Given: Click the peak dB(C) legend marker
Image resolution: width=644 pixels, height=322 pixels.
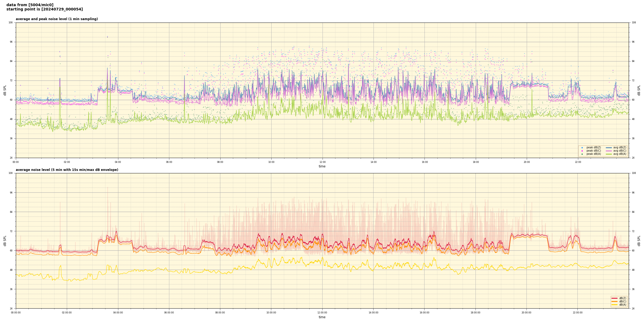Looking at the screenshot, I should 582,151.
